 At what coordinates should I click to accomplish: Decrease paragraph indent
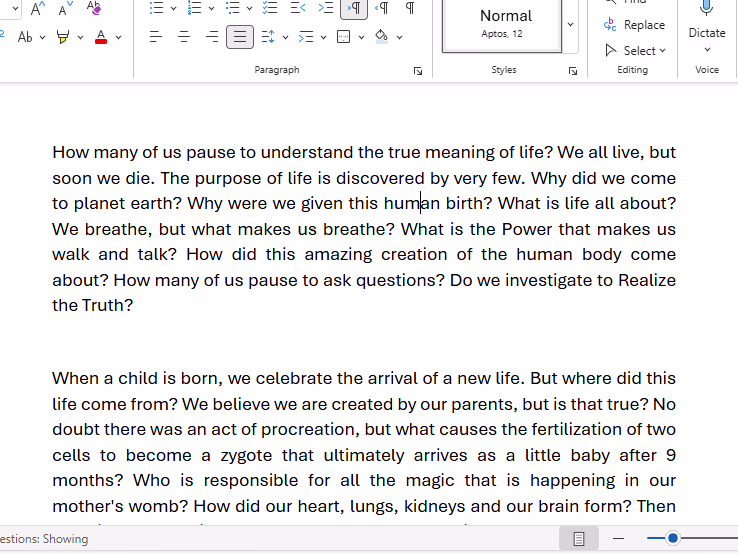pos(298,8)
